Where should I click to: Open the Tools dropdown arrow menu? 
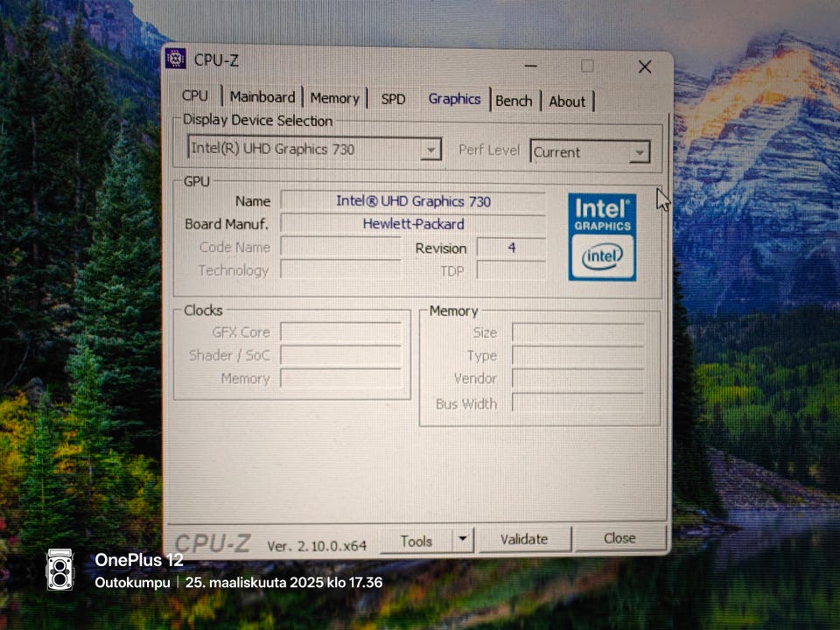tap(463, 540)
